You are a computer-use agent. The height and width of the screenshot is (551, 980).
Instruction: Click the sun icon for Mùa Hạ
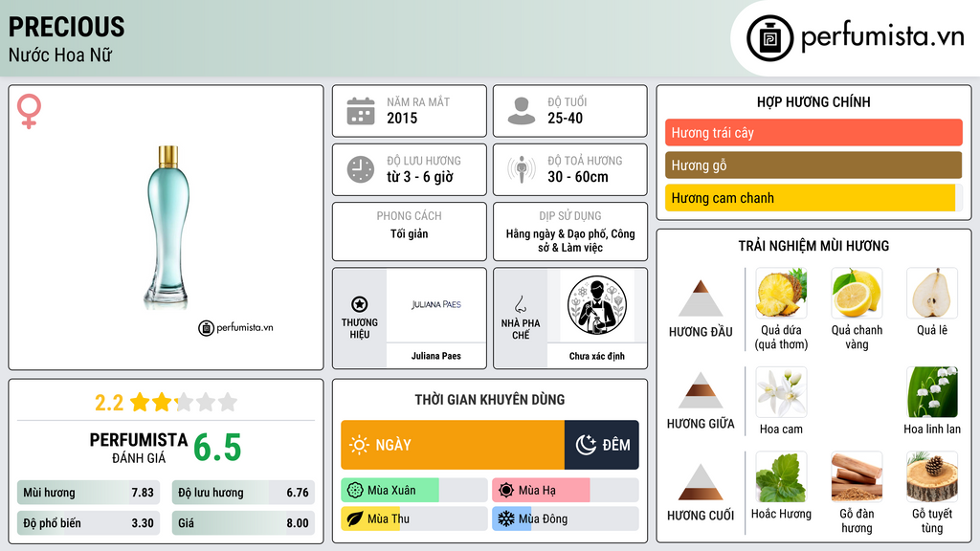click(506, 491)
